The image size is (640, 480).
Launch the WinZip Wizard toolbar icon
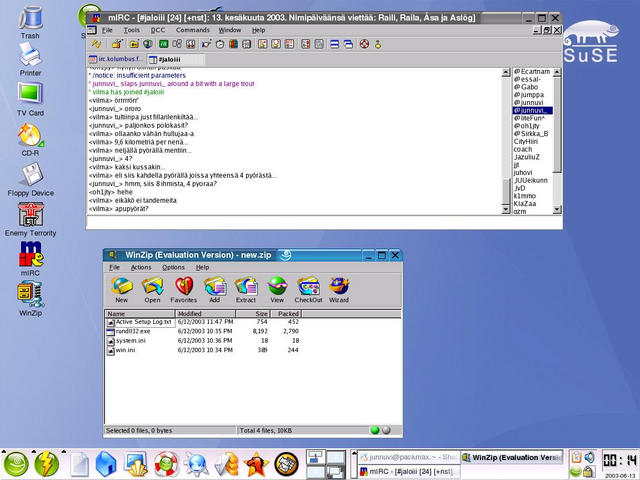[339, 289]
